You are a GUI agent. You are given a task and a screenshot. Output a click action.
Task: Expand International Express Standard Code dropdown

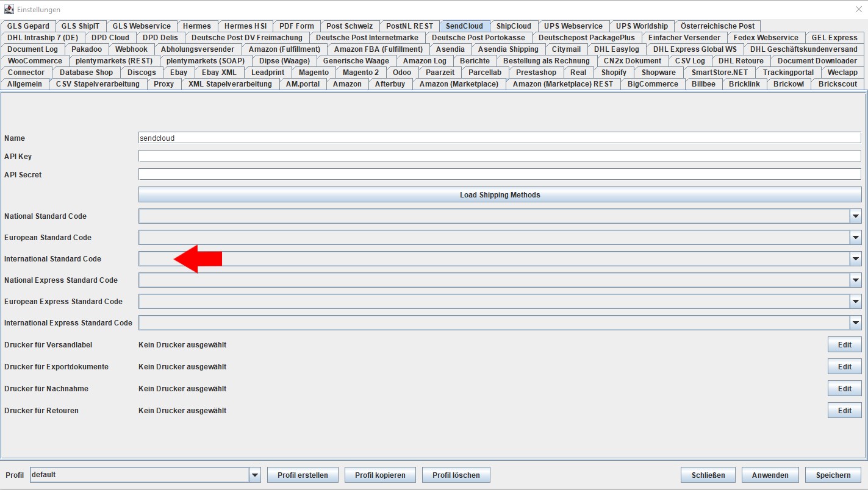(856, 323)
